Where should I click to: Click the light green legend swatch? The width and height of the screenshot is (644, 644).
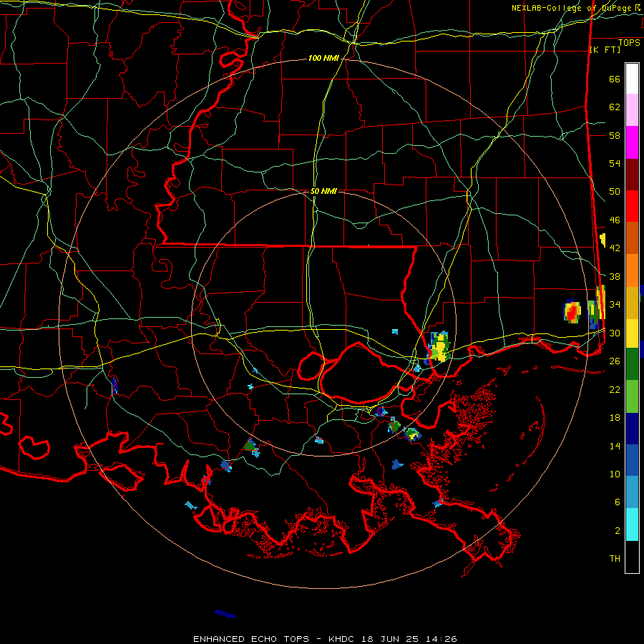(x=632, y=396)
